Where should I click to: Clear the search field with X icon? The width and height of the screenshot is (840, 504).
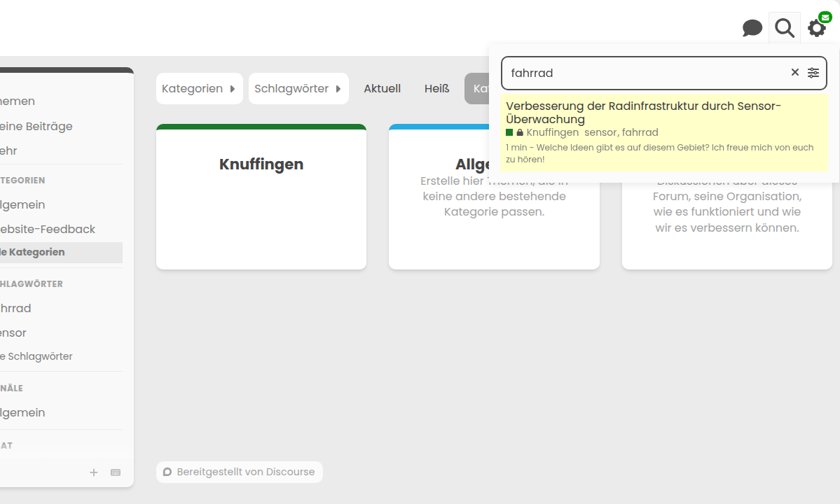pyautogui.click(x=795, y=73)
